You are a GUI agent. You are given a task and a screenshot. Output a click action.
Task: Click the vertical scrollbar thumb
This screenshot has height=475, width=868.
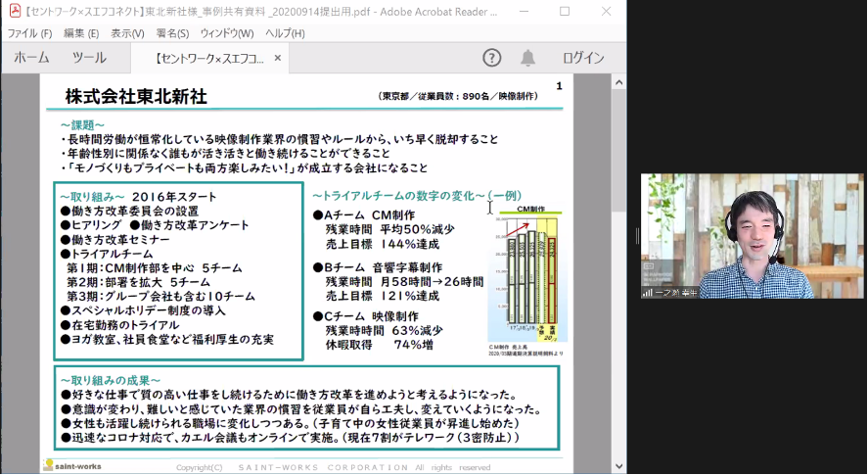(618, 150)
